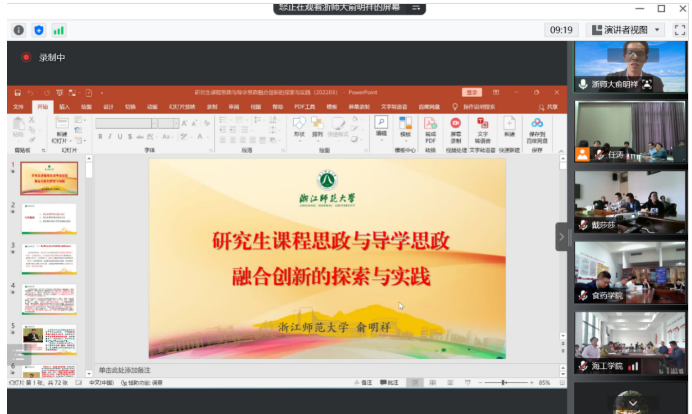
Task: Select slide 3 thumbnail
Action: (49, 259)
